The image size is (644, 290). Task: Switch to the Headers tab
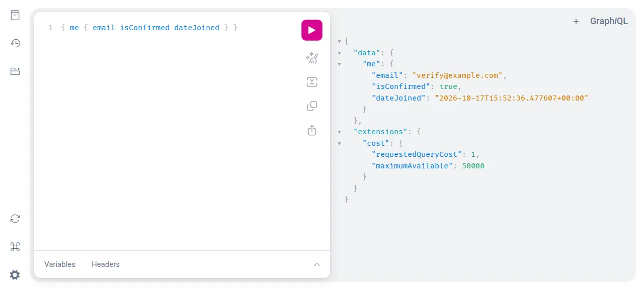(106, 264)
